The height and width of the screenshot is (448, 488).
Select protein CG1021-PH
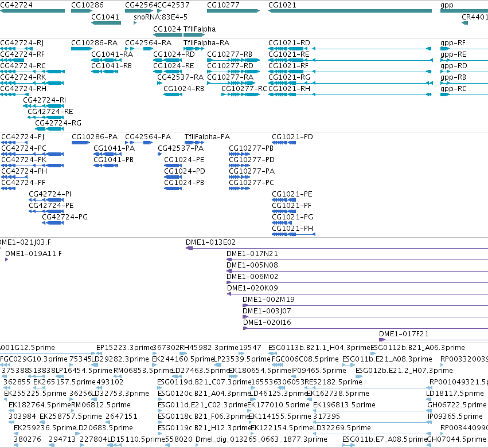click(294, 234)
